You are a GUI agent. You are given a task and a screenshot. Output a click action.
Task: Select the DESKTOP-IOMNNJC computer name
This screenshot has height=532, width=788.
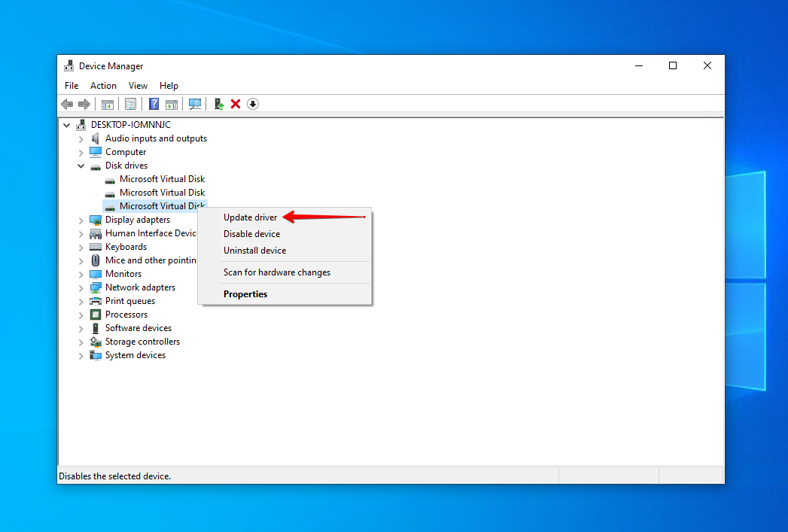(x=131, y=125)
